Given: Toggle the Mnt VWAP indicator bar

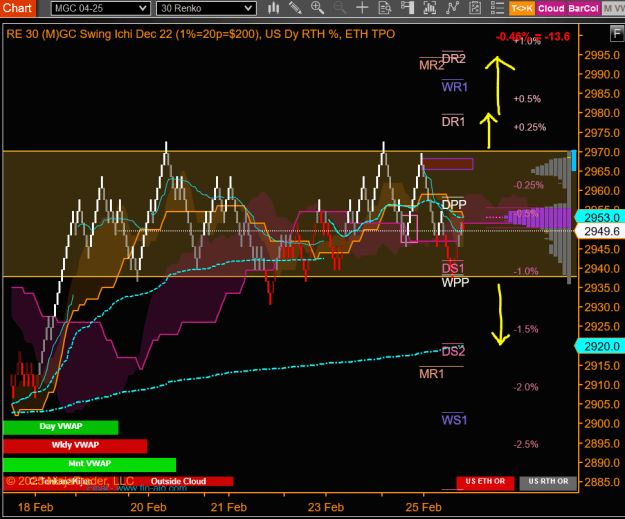Looking at the screenshot, I should pos(89,464).
